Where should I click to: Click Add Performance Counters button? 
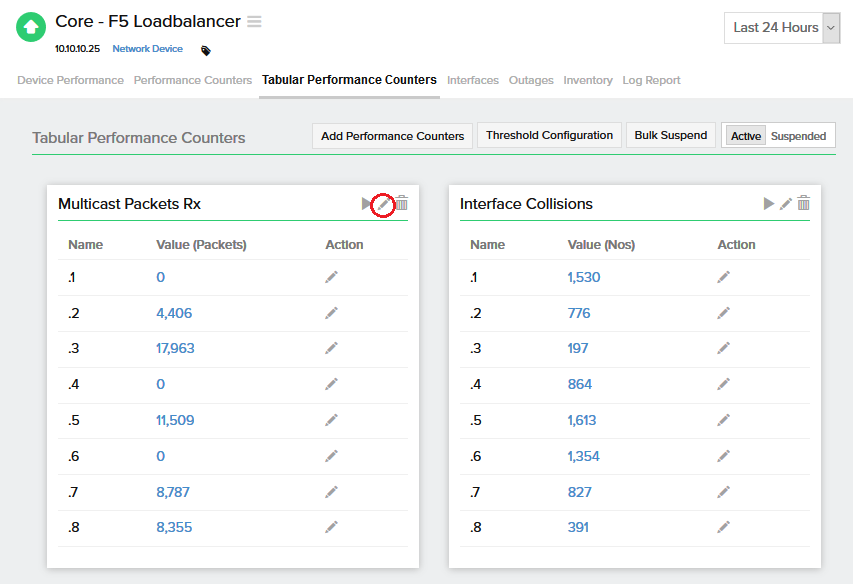392,136
